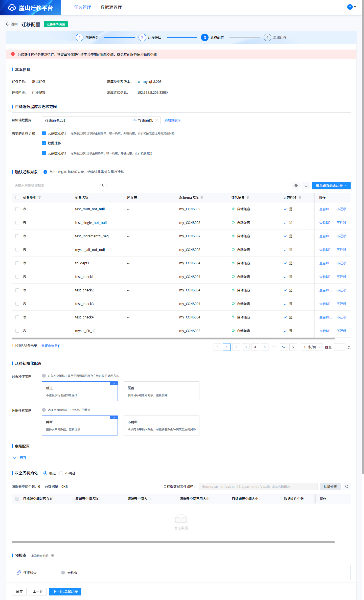
Task: Open the user avatar menu
Action: point(351,7)
